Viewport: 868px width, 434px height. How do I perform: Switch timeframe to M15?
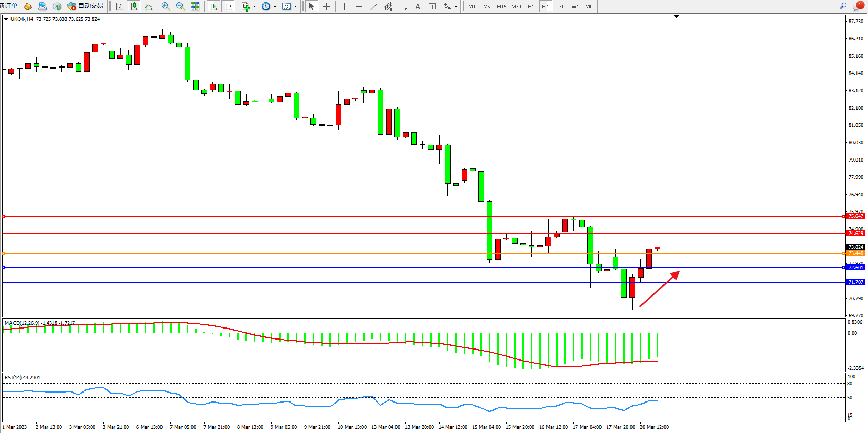pyautogui.click(x=501, y=6)
